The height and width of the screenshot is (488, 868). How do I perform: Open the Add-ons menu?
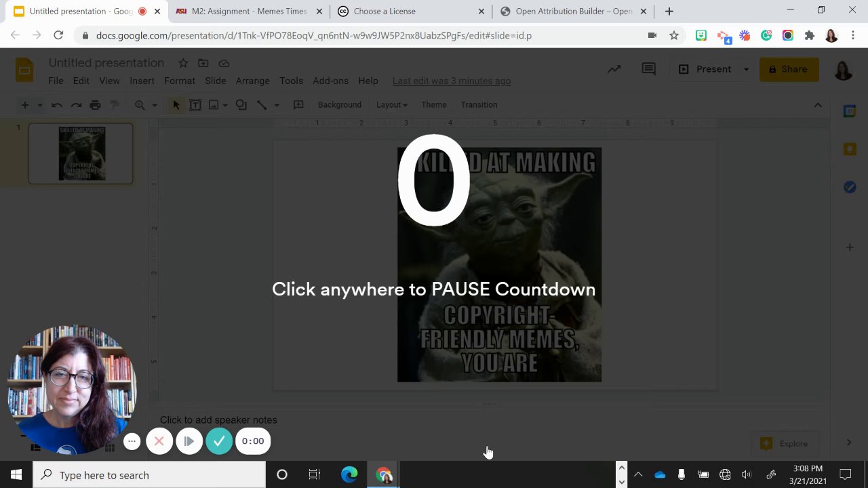[331, 81]
